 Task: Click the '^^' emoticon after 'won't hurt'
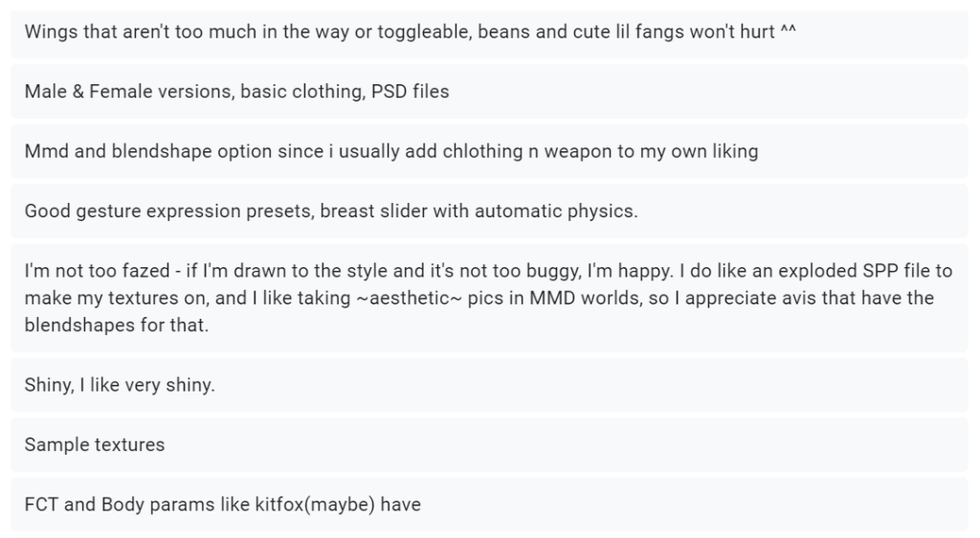point(790,32)
